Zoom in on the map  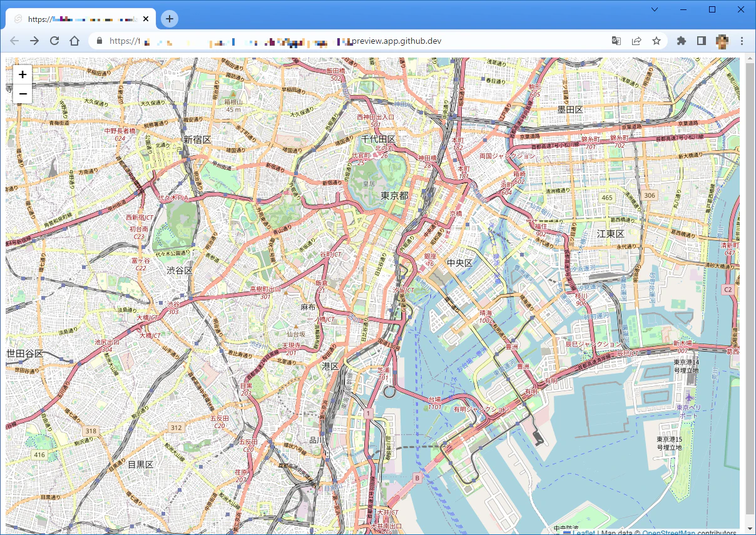point(23,74)
